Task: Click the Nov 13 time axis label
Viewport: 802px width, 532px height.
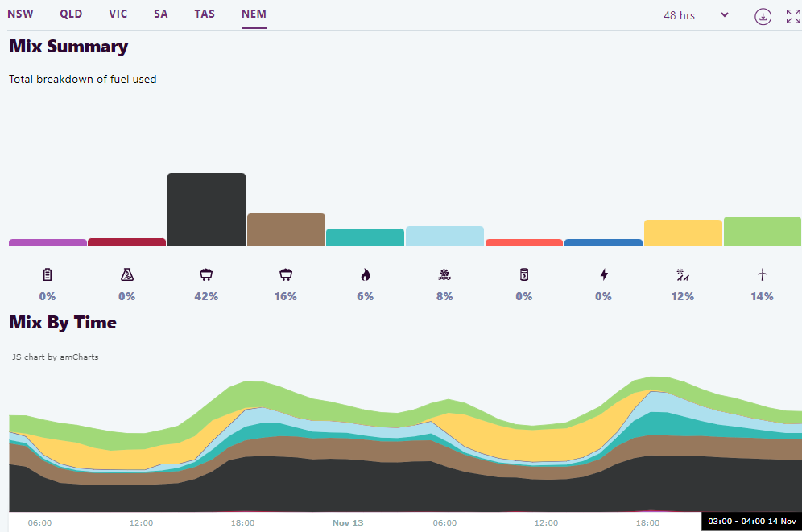Action: pos(348,522)
